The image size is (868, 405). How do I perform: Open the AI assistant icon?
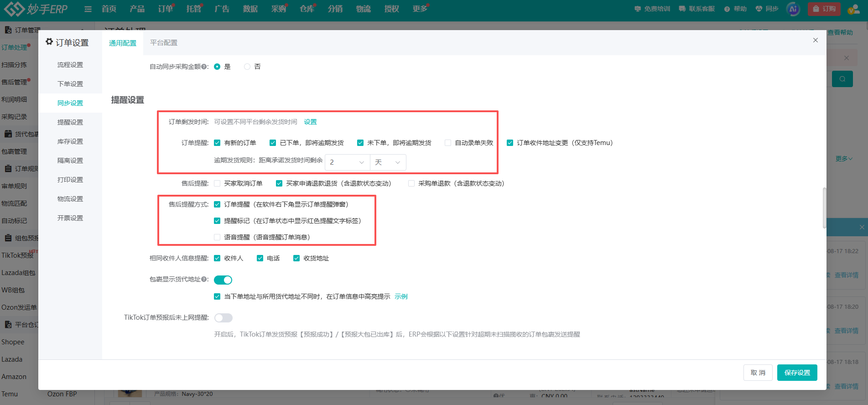point(794,9)
